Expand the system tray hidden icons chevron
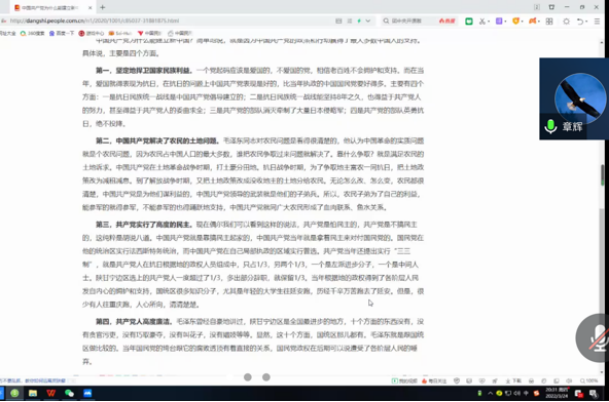This screenshot has width=609, height=402. tap(490, 393)
